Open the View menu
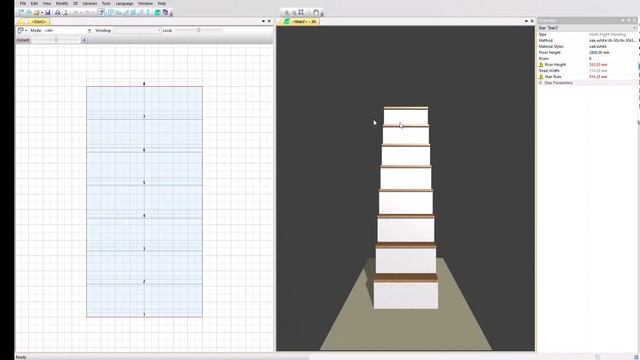640x360 pixels. coord(47,3)
